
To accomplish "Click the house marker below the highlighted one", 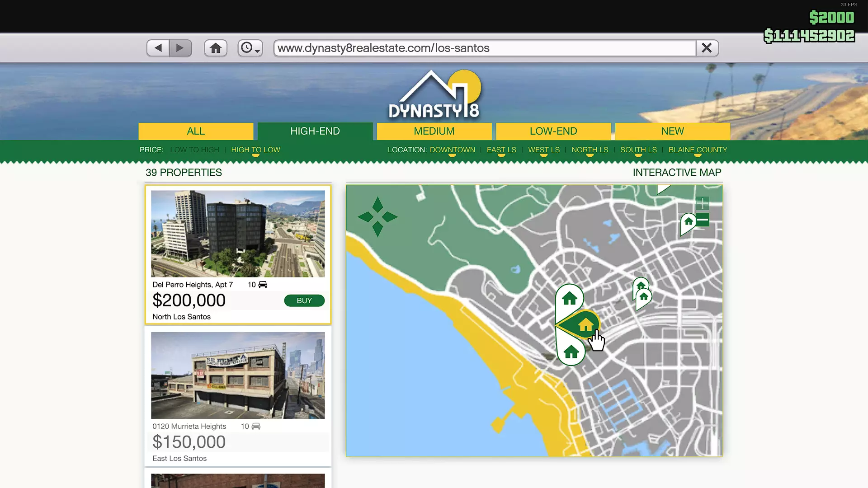I will click(571, 352).
